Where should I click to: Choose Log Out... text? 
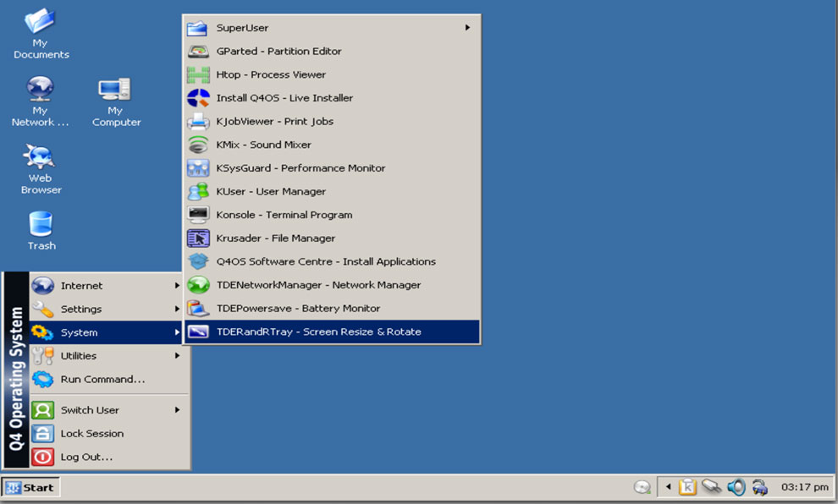[x=86, y=457]
